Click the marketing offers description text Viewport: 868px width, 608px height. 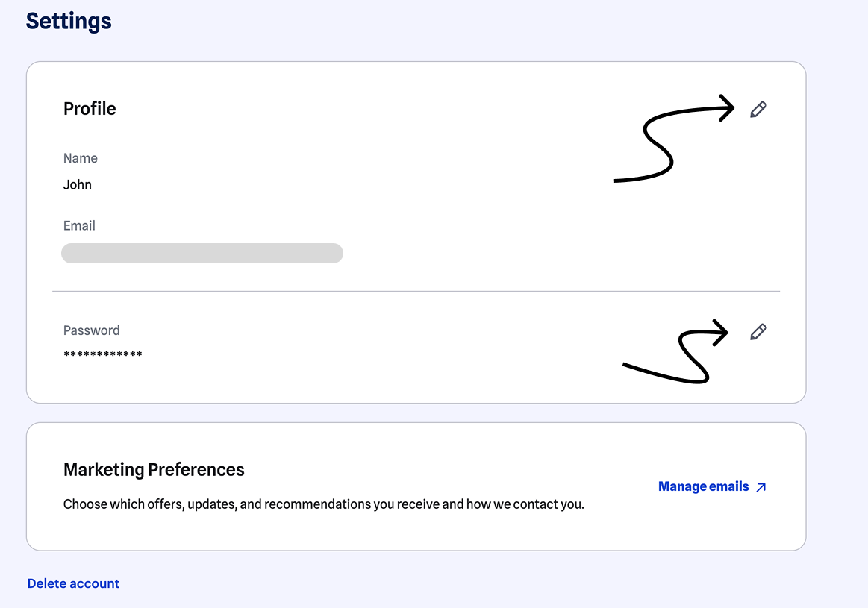pyautogui.click(x=324, y=504)
